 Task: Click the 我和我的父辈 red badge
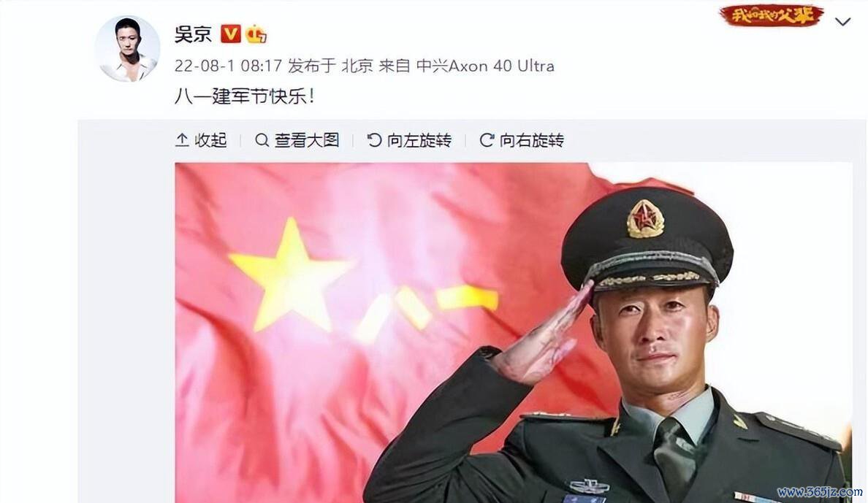772,15
